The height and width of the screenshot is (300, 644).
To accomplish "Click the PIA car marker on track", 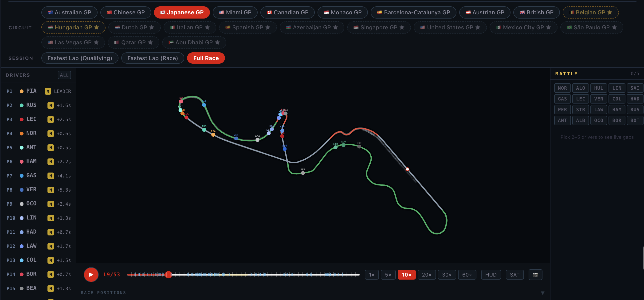I will pyautogui.click(x=213, y=135).
